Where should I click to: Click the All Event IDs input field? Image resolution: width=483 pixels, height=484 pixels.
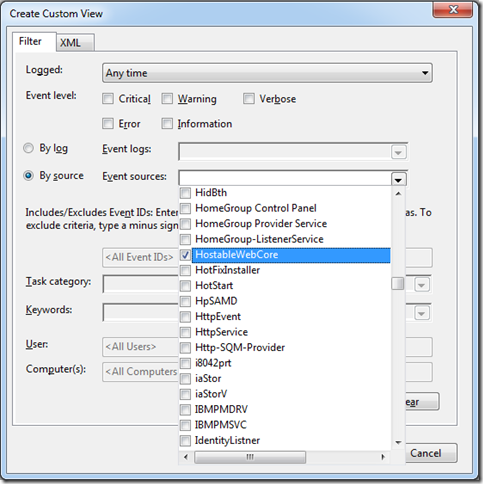pyautogui.click(x=141, y=257)
